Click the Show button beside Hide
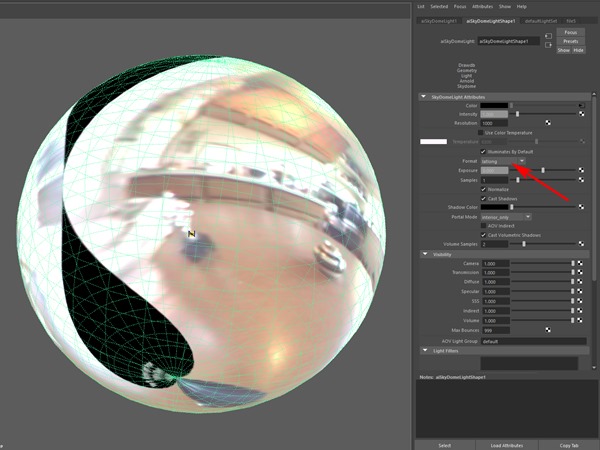This screenshot has width=600, height=450. pyautogui.click(x=564, y=50)
